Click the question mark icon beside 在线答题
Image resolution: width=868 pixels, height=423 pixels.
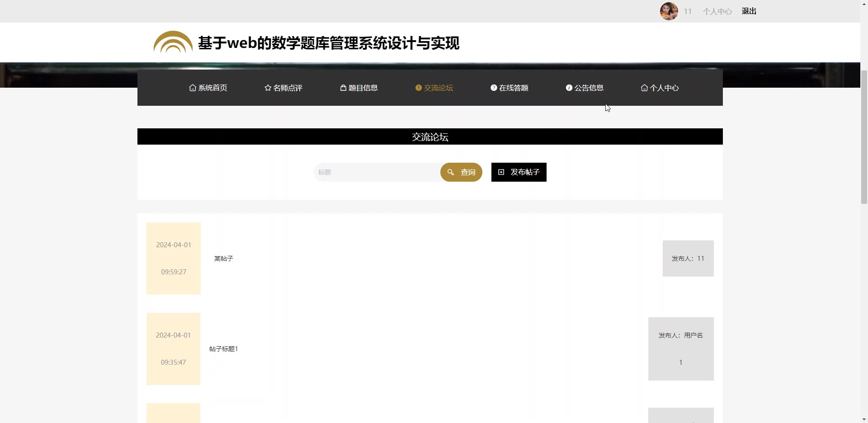[494, 88]
